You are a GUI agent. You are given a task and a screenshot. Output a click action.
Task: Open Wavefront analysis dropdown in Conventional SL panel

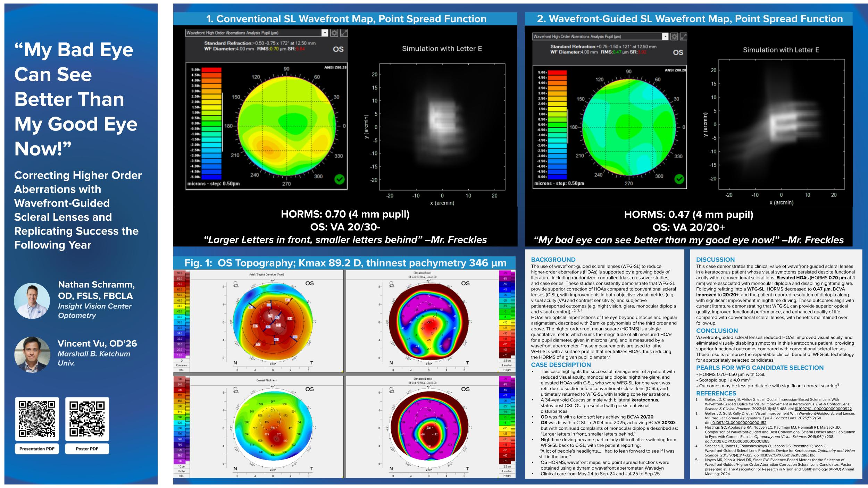click(325, 33)
